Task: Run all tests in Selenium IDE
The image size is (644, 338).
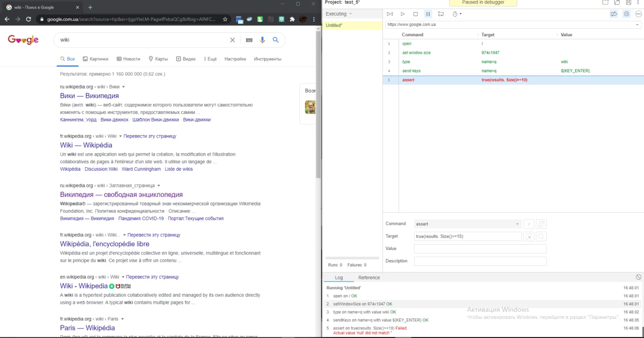Action: 390,14
